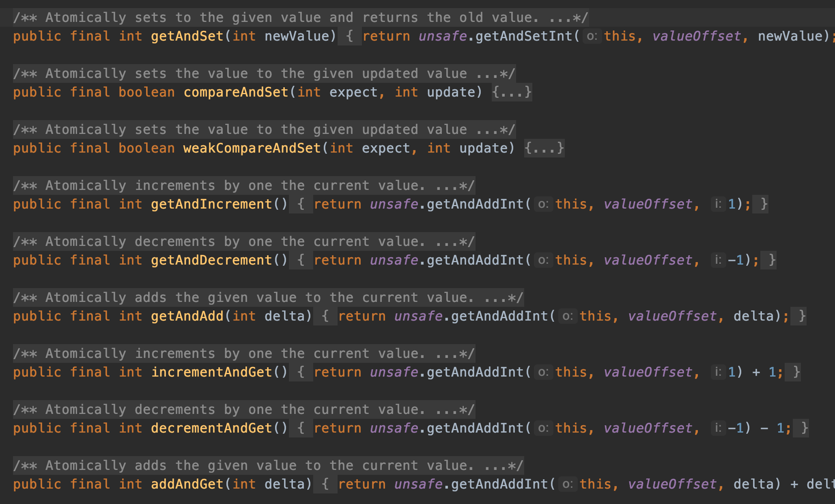835x504 pixels.
Task: Click the decrementAndGet method name
Action: [x=211, y=429]
